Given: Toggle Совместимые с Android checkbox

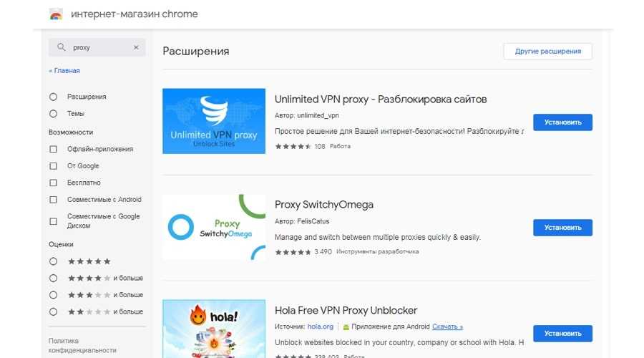Looking at the screenshot, I should (x=53, y=200).
